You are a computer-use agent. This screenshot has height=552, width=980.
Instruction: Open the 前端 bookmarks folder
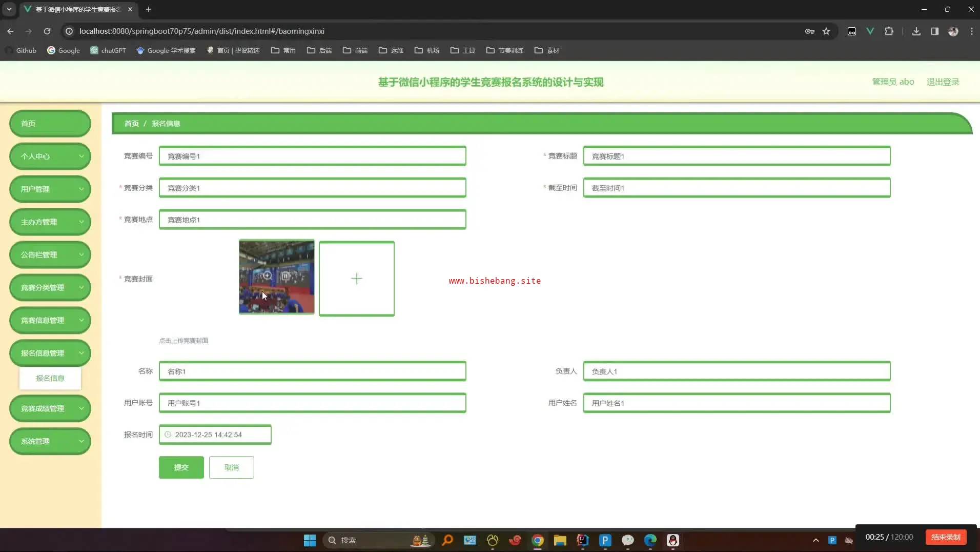coord(355,50)
